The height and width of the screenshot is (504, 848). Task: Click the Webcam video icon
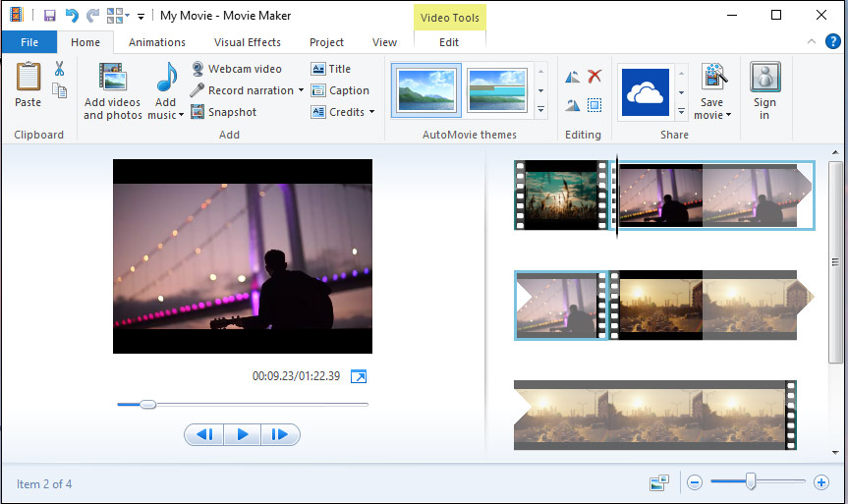click(198, 69)
